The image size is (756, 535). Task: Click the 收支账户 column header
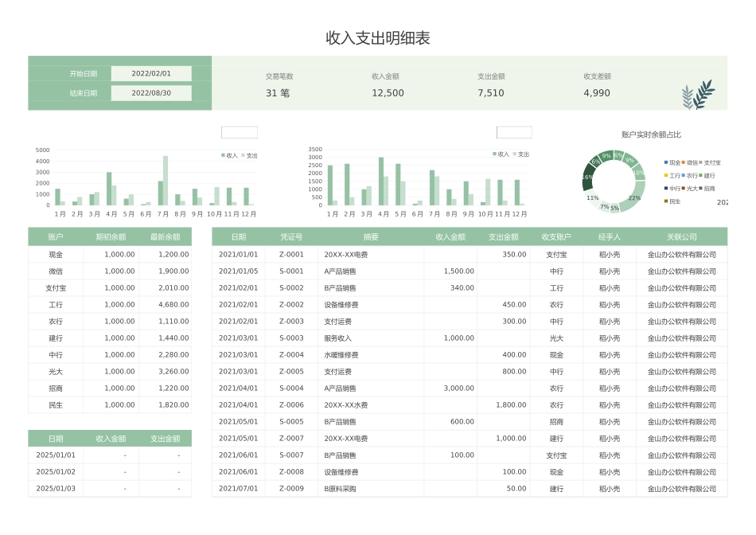(x=556, y=237)
